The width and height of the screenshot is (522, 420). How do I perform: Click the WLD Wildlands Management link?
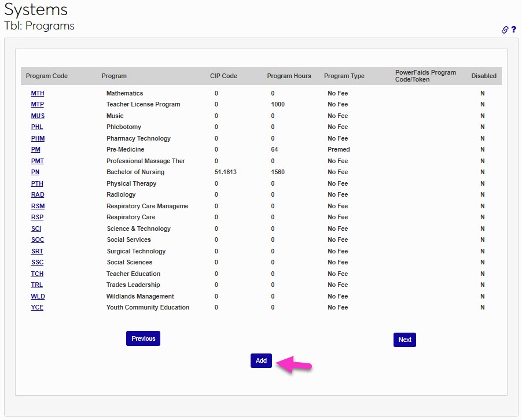[x=38, y=296]
